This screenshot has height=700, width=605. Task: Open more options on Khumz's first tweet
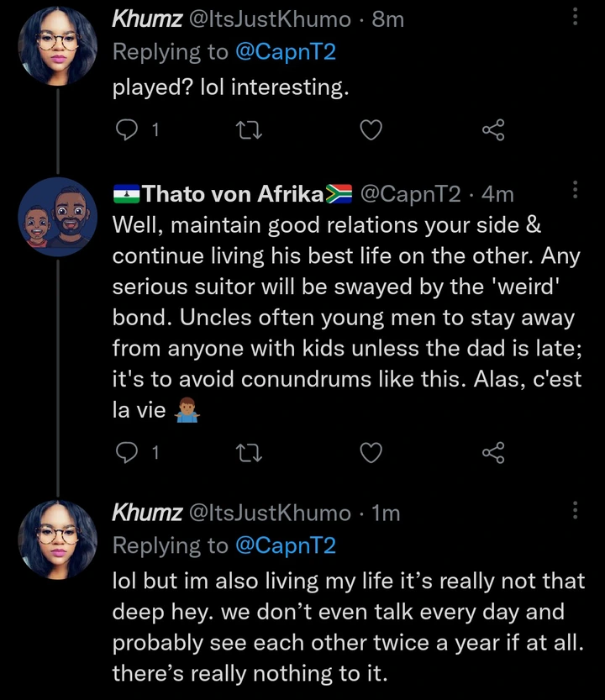pos(576,18)
